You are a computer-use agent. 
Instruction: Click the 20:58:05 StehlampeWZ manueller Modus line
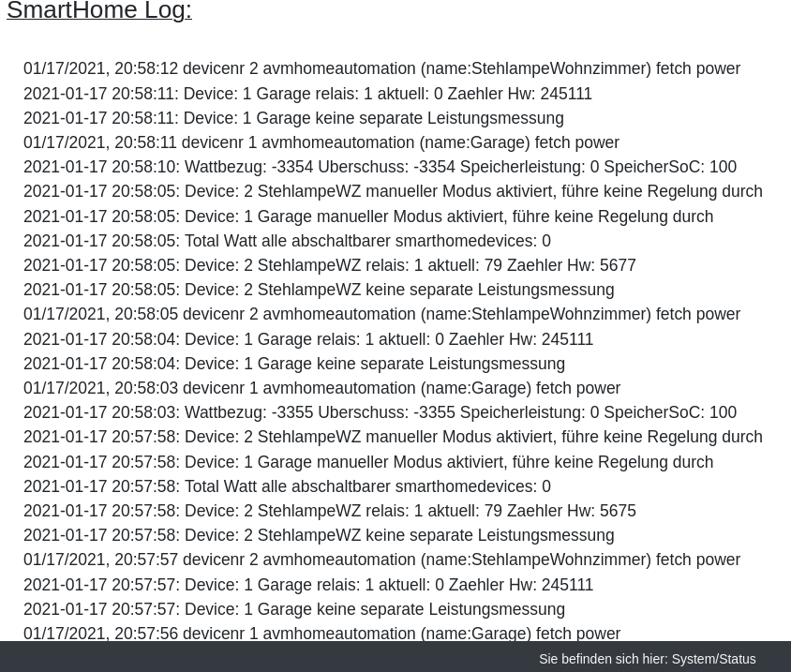393,191
